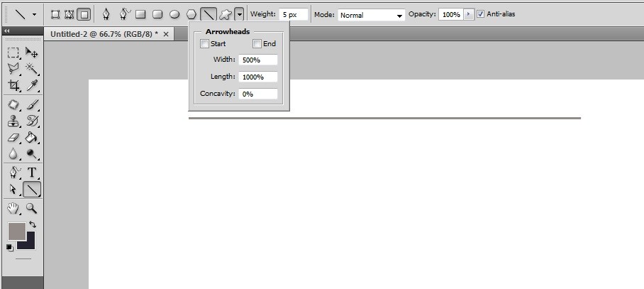Switch to the Untitled-2 document tab

click(104, 34)
